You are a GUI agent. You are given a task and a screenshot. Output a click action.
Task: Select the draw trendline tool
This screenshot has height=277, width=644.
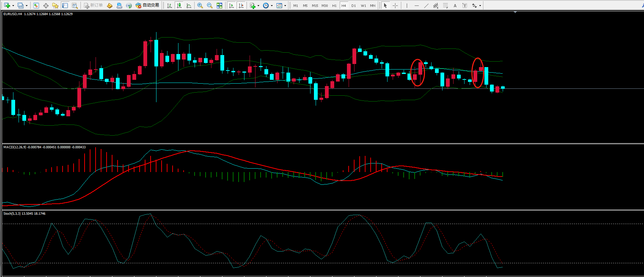(426, 6)
